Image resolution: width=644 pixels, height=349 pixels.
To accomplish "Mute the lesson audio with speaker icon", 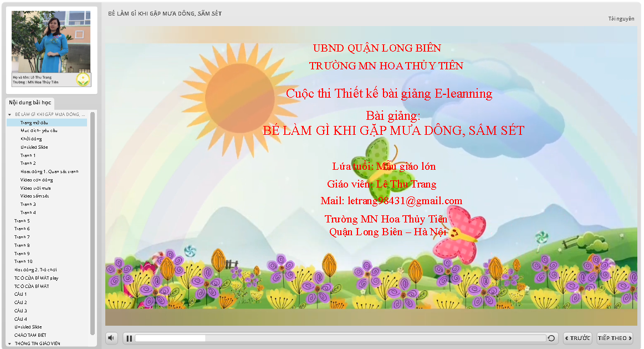I will (x=111, y=338).
